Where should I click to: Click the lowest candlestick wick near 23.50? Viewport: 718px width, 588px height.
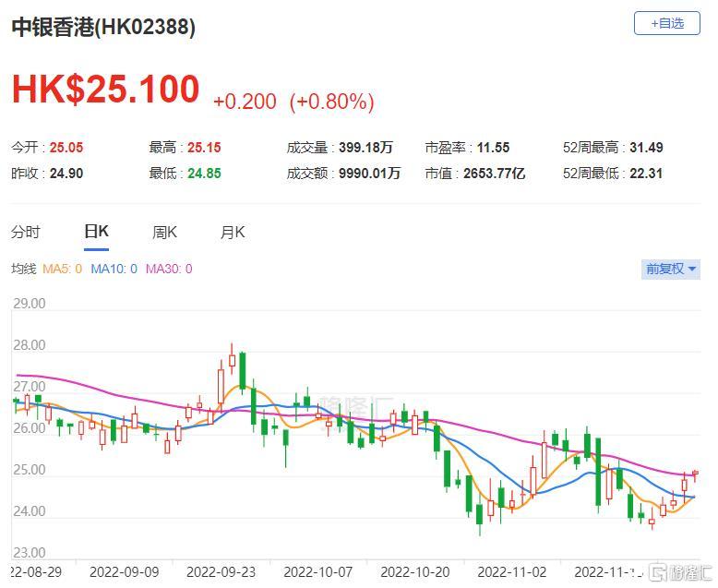(479, 515)
